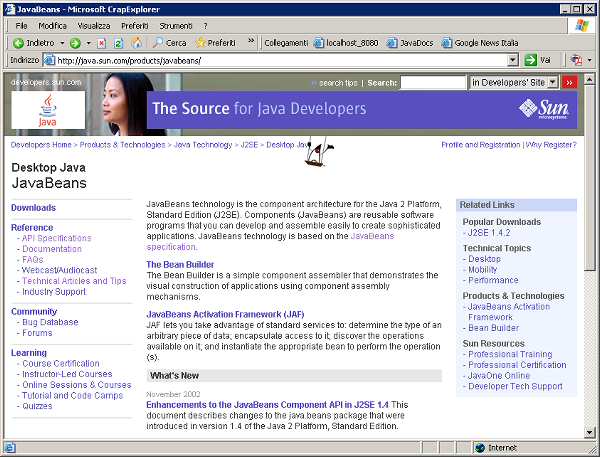
Task: Click the vertical scrollbar down arrow
Action: [590, 433]
